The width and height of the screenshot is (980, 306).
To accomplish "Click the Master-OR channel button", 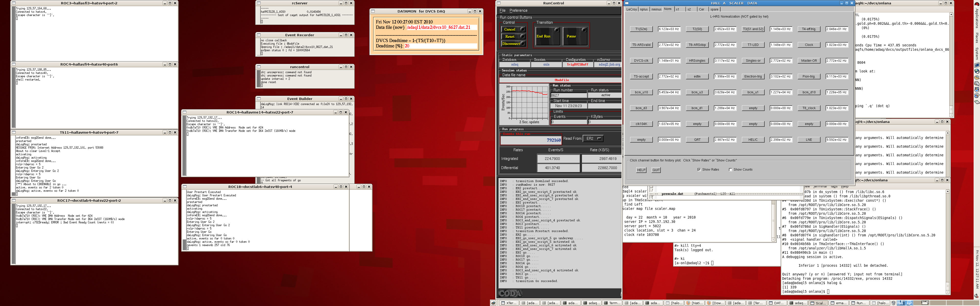I will (809, 61).
